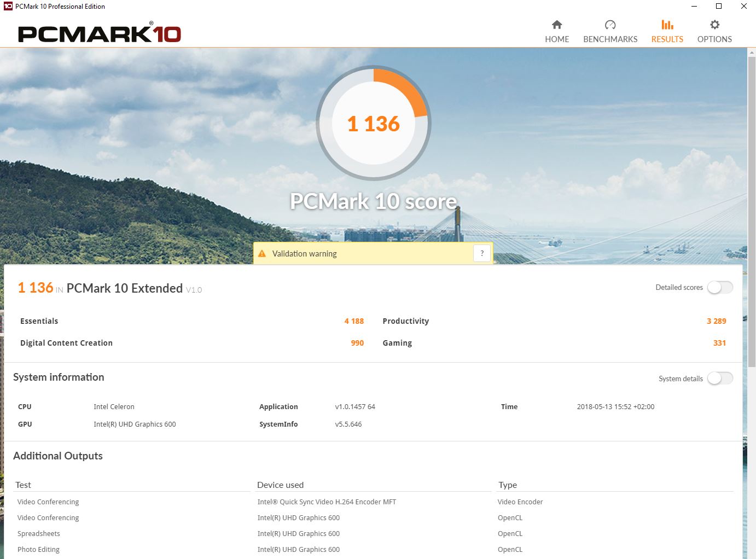The image size is (756, 559).
Task: Click the scrollbar up arrow
Action: pos(751,51)
